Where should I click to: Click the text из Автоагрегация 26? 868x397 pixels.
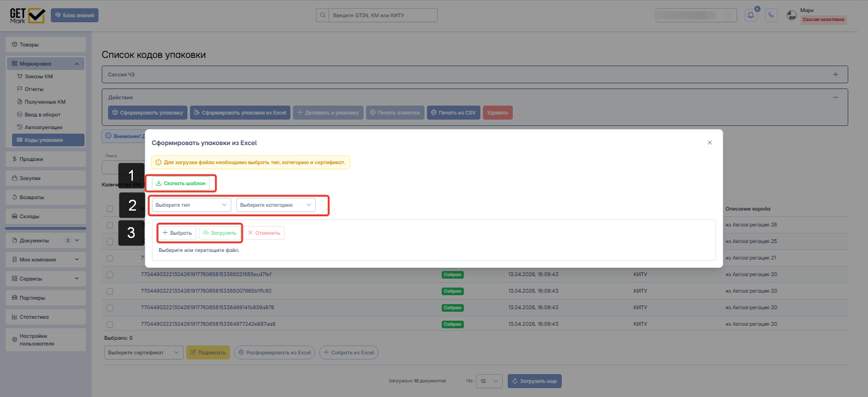coord(751,225)
